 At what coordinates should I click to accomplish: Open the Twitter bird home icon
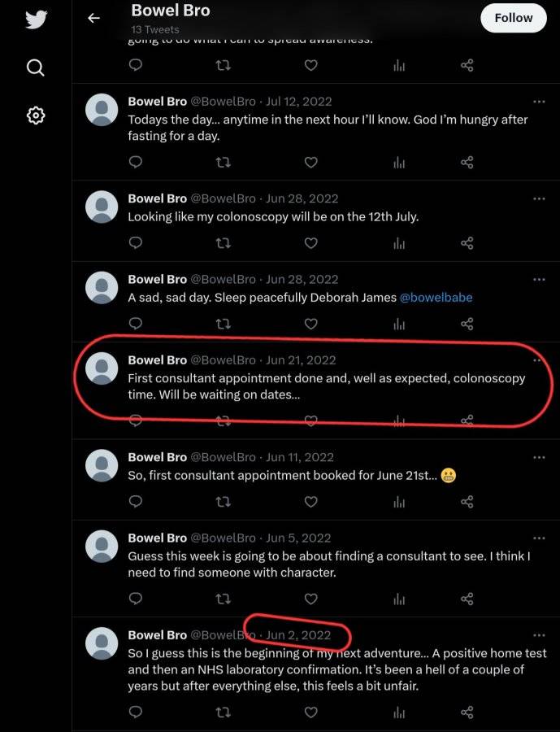(x=36, y=20)
